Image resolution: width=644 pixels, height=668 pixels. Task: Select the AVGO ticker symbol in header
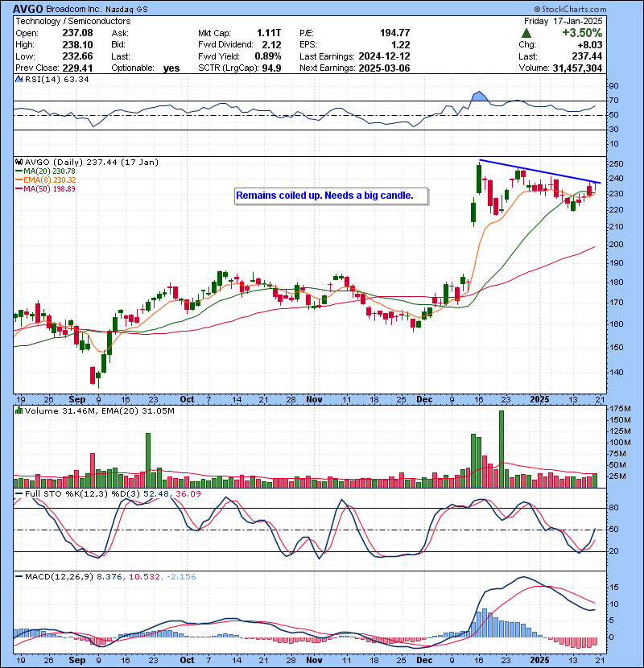tap(27, 9)
